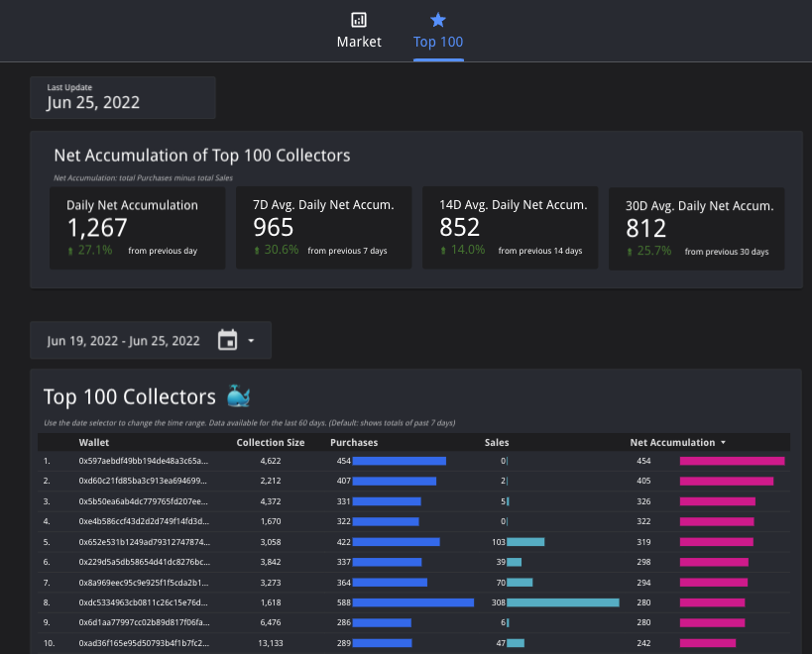Click the purchases value 422
812x654 pixels.
(x=344, y=542)
